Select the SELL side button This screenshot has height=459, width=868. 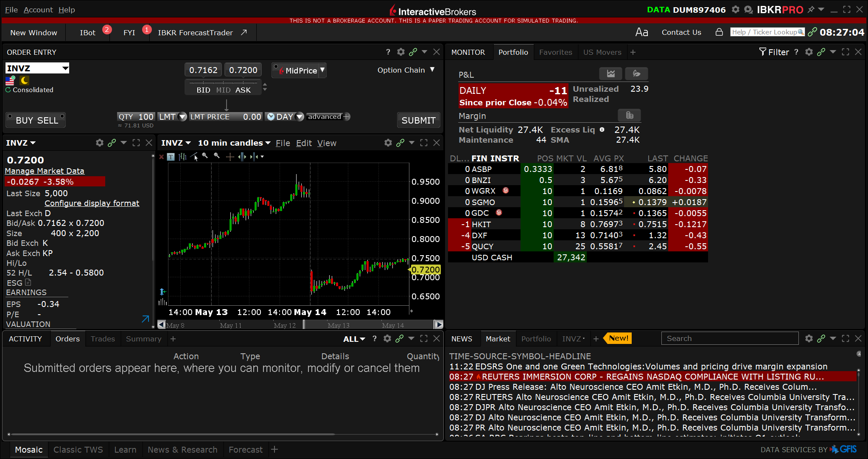tap(48, 120)
